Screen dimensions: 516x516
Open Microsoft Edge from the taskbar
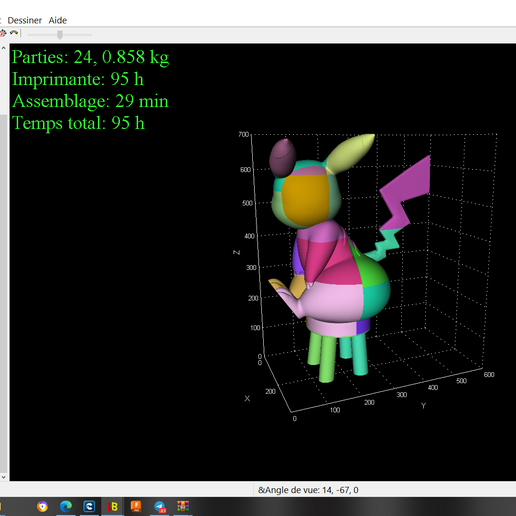click(66, 507)
